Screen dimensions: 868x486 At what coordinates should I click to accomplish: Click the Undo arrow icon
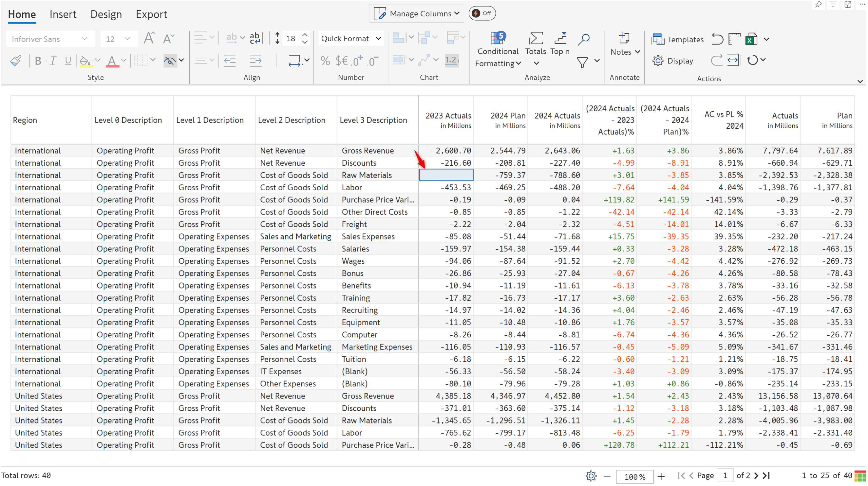pyautogui.click(x=717, y=39)
